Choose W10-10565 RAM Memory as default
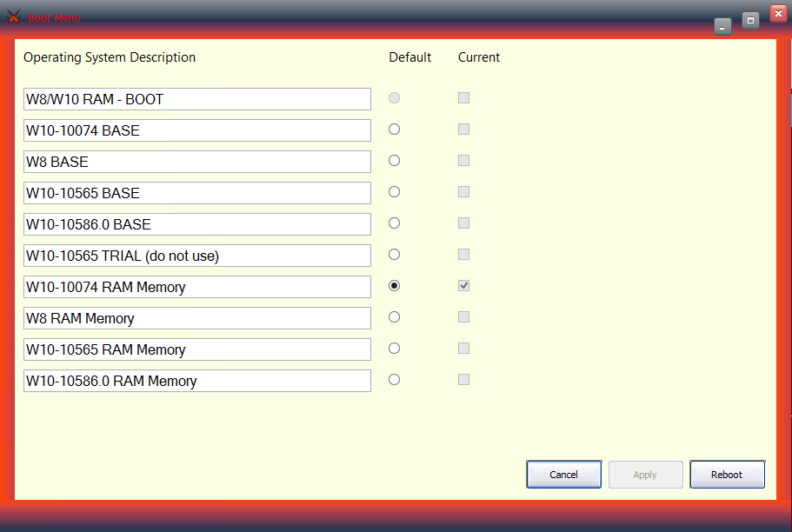This screenshot has width=792, height=532. (x=394, y=349)
